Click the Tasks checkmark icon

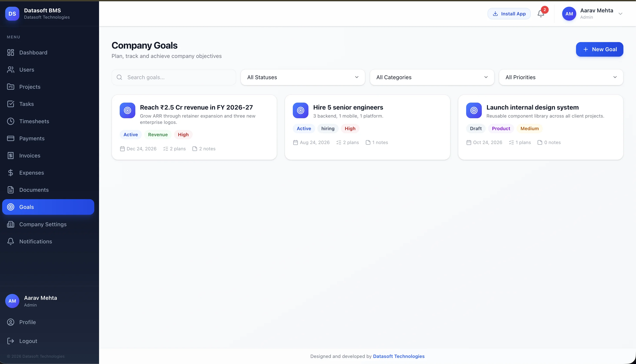10,104
